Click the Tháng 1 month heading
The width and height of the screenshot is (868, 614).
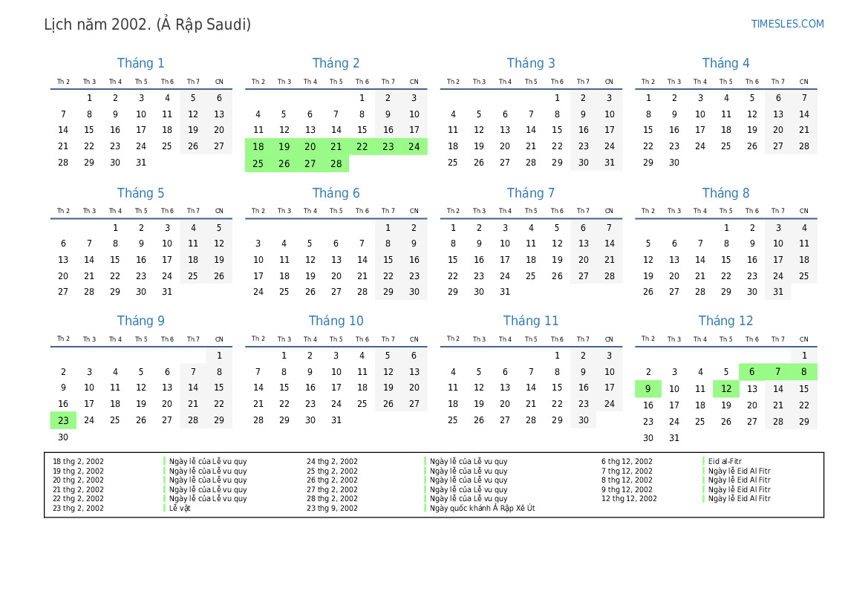pyautogui.click(x=140, y=63)
